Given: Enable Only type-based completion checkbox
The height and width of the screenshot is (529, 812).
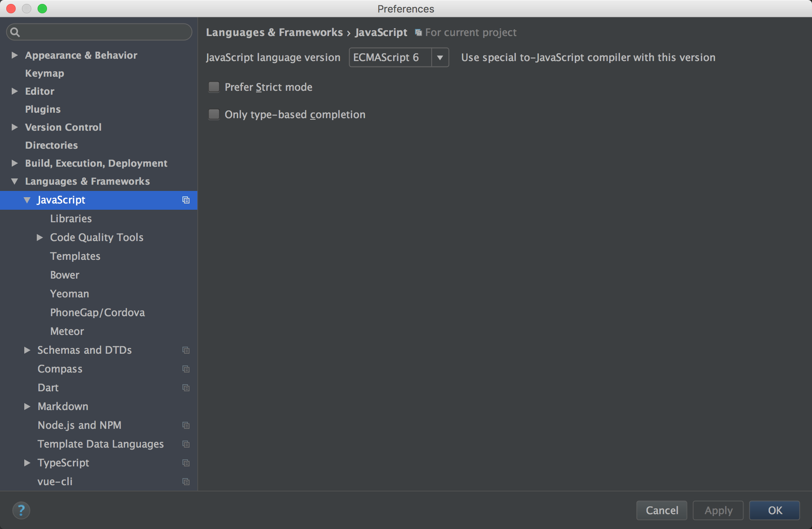Looking at the screenshot, I should (x=215, y=114).
